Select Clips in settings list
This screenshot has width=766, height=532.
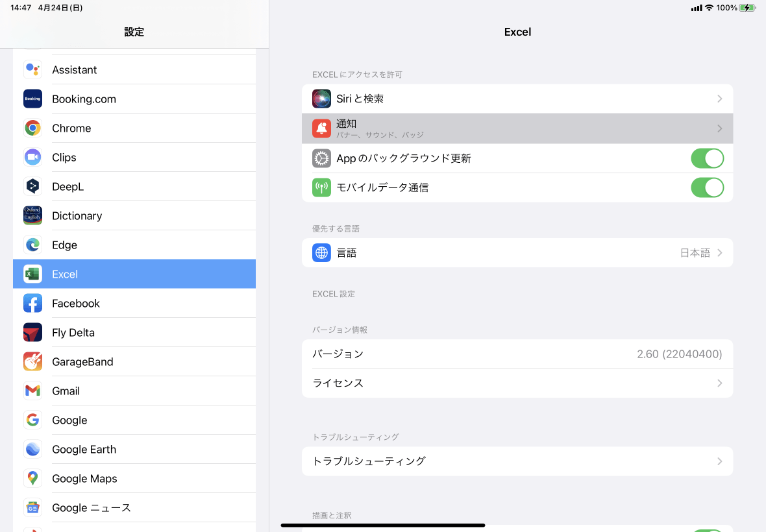click(x=134, y=157)
